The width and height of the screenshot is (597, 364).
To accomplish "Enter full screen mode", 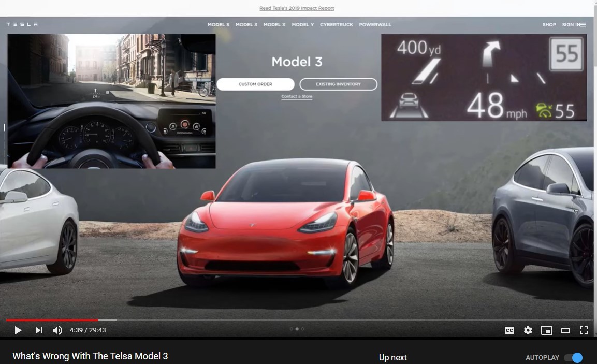I will (x=584, y=330).
